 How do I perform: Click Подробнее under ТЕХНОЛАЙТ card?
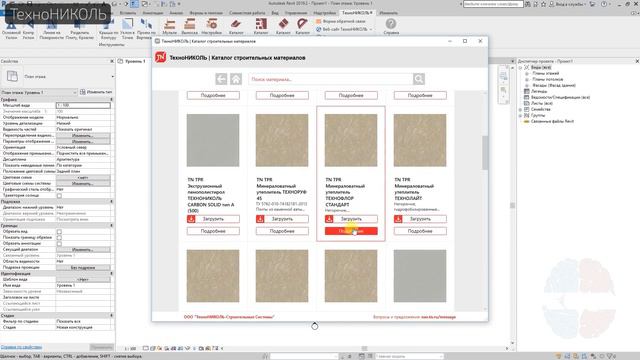(420, 231)
